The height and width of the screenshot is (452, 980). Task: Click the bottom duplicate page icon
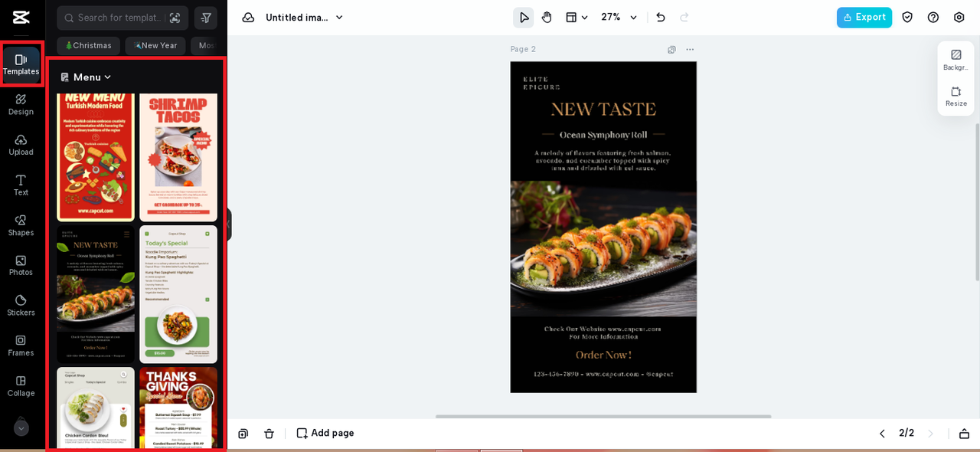click(243, 434)
